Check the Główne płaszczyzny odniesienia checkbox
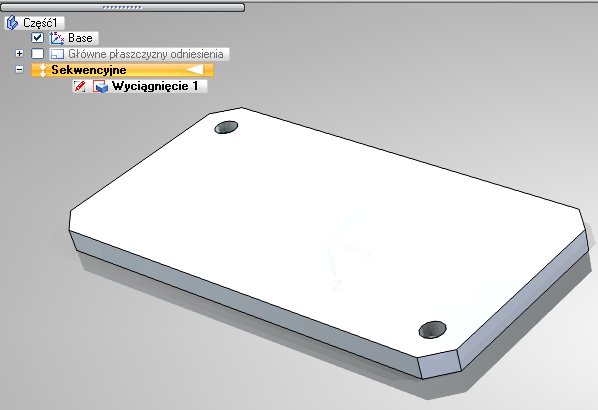The height and width of the screenshot is (410, 598). click(x=37, y=54)
